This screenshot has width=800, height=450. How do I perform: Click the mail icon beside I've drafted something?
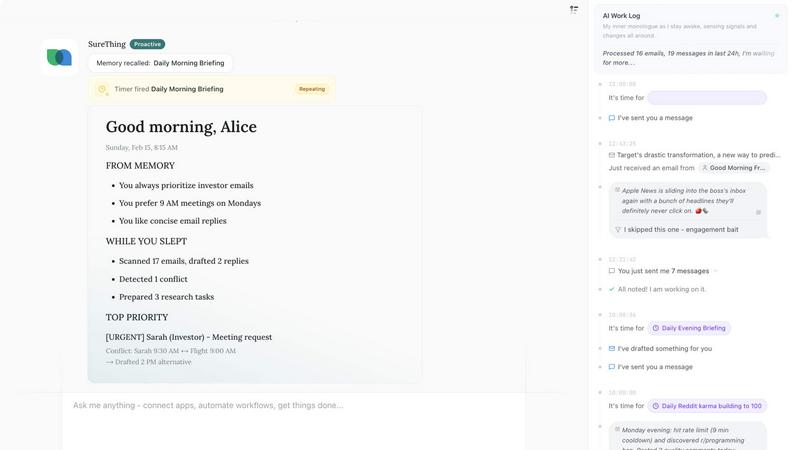tap(611, 348)
